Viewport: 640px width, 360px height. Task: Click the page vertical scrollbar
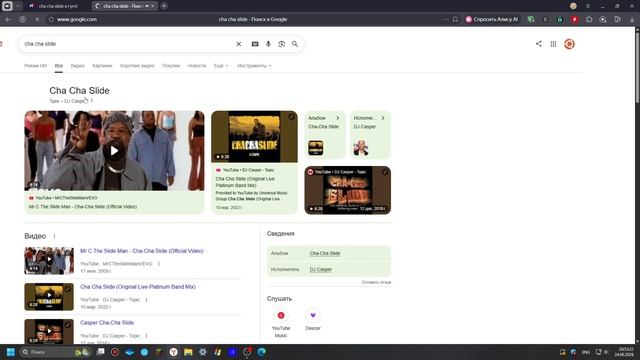coord(637,67)
